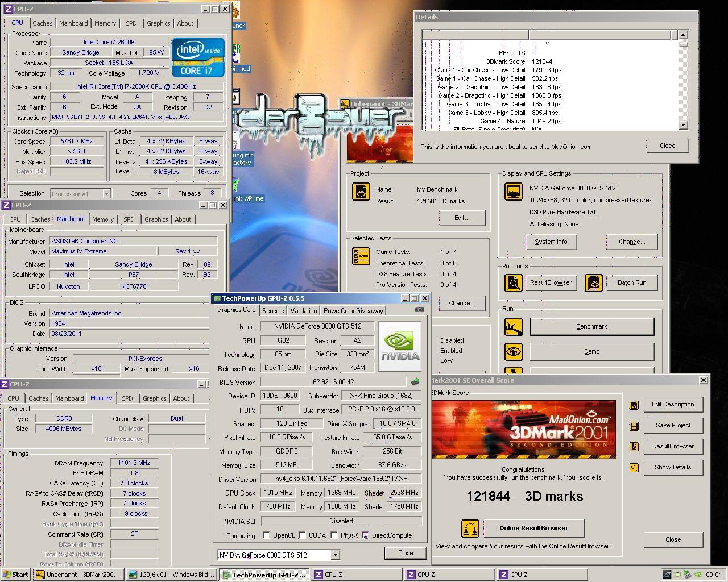
Task: Switch to the Windows Bild taskbar item
Action: tap(171, 575)
